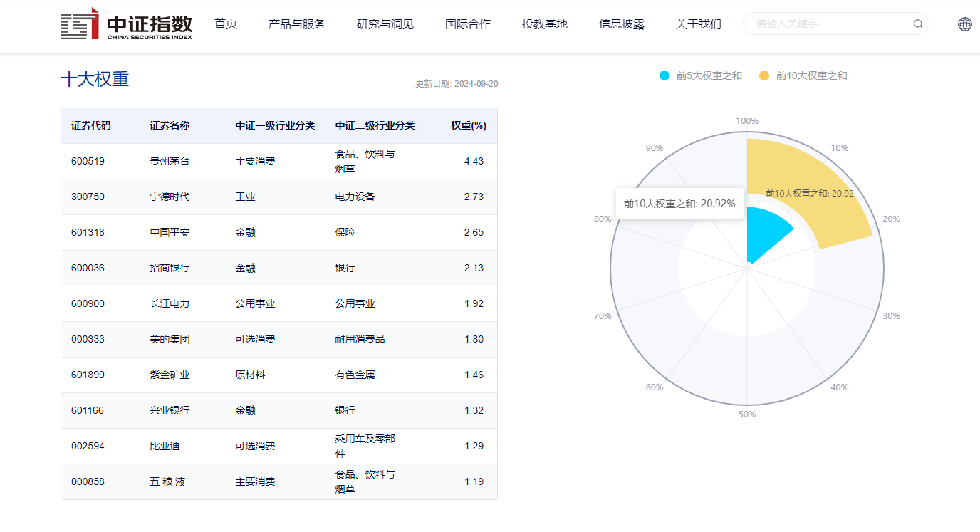
Task: Click weight value 1.80
Action: 474,339
